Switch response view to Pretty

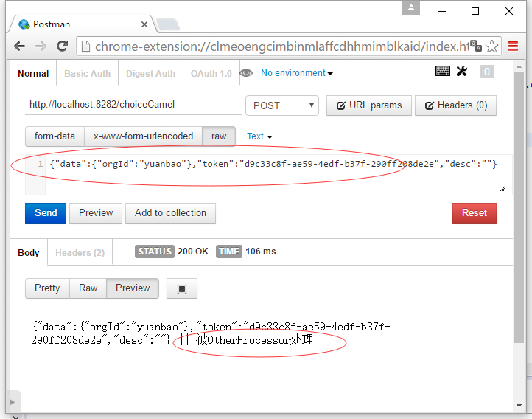coord(47,288)
